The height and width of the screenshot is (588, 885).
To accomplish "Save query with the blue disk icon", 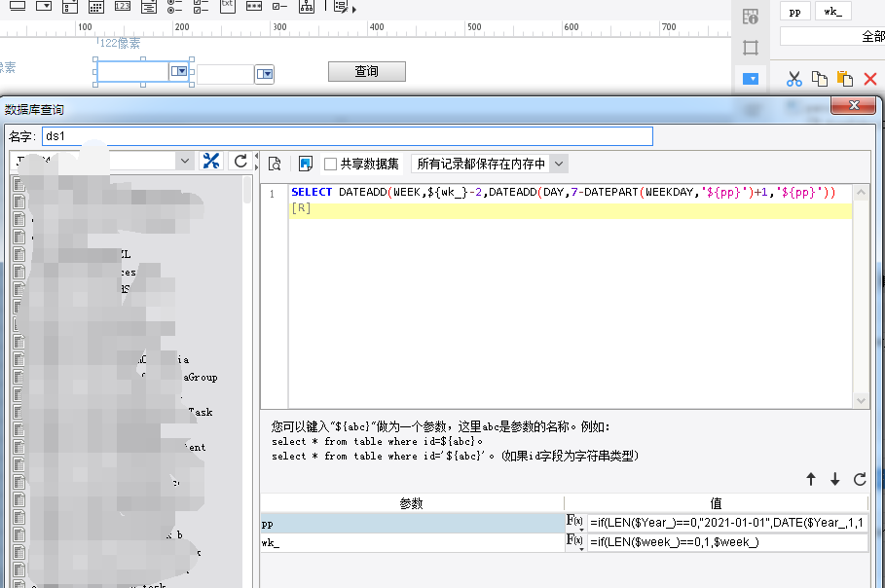I will click(x=306, y=164).
